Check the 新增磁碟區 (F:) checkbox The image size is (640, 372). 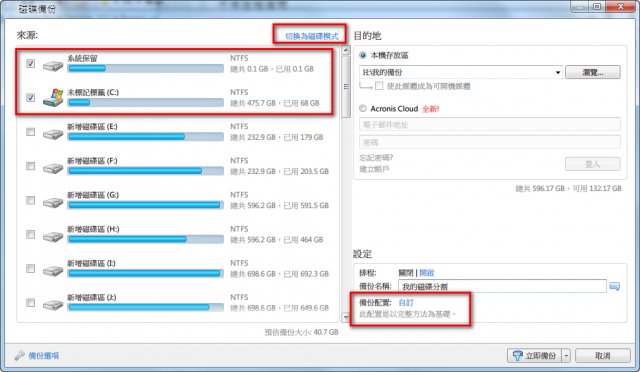pos(31,166)
